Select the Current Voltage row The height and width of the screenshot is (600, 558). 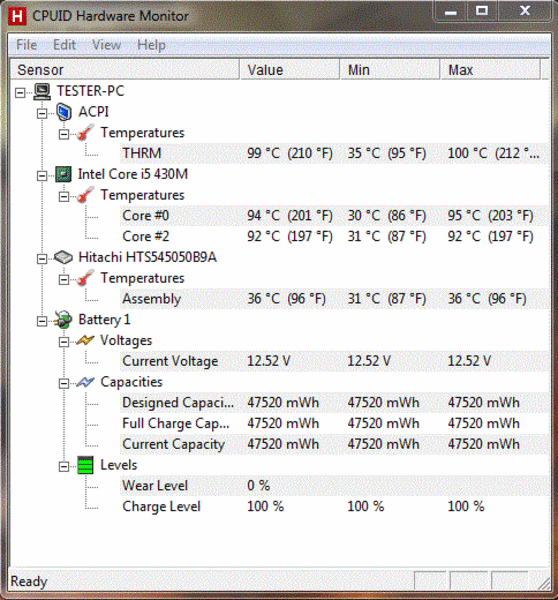pos(335,361)
